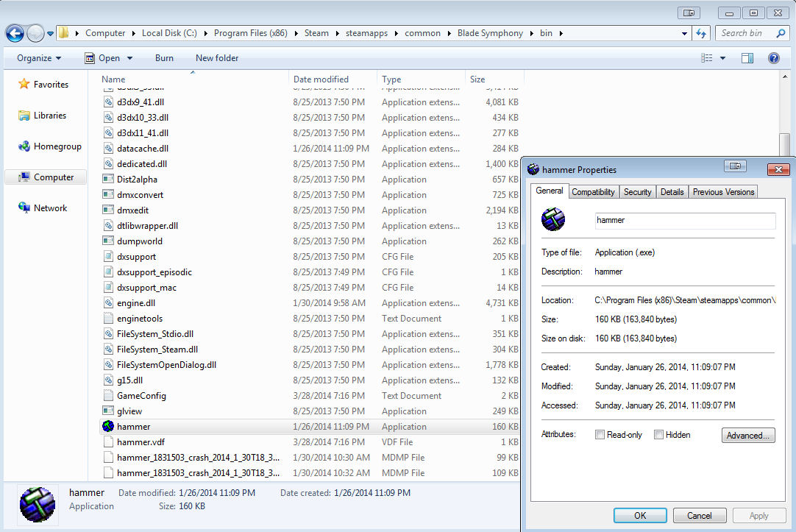796x532 pixels.
Task: Open the change view dropdown arrow
Action: pos(722,58)
